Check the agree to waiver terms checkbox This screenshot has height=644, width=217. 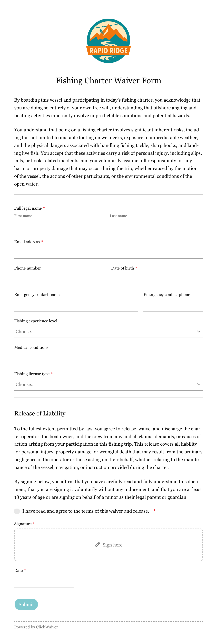tap(17, 511)
